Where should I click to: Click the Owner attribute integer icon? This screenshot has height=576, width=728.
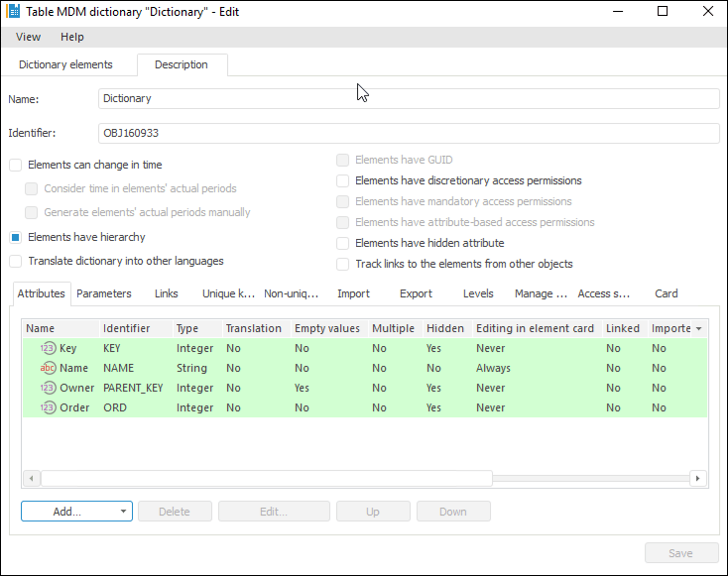(x=48, y=388)
